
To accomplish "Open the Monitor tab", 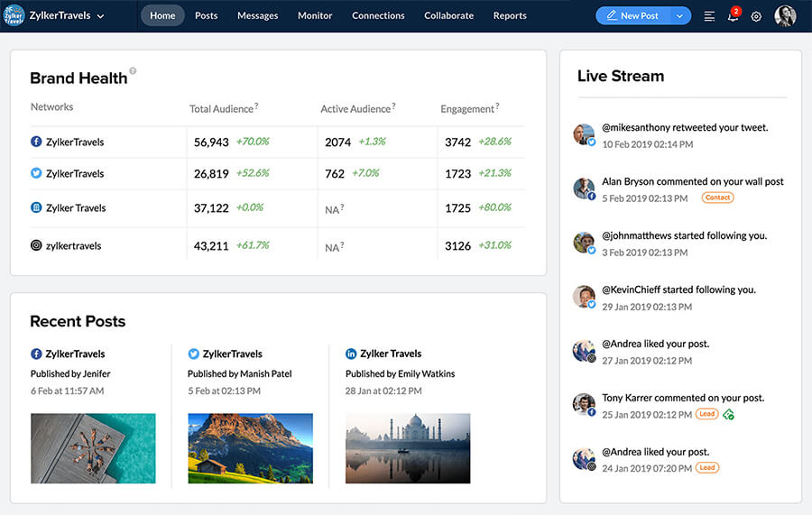I will coord(315,16).
